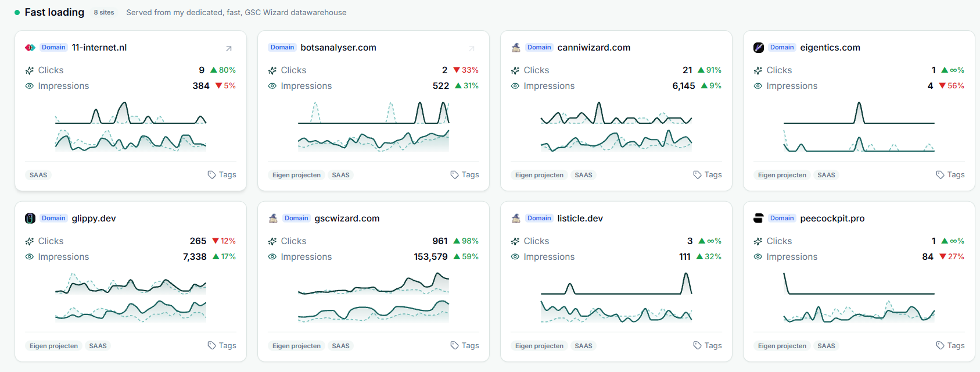Open Tags on the glippy.dev card
Image resolution: width=980 pixels, height=372 pixels.
(x=222, y=346)
